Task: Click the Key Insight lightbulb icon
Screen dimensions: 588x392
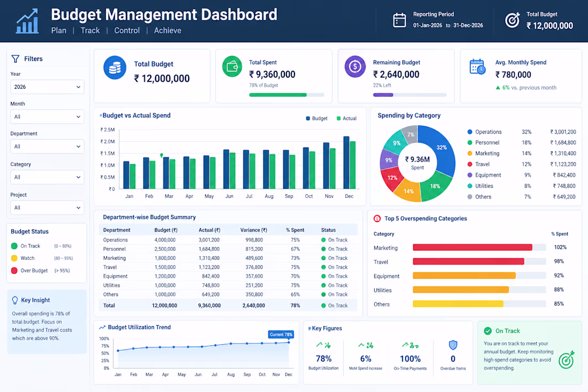Action: (15, 300)
